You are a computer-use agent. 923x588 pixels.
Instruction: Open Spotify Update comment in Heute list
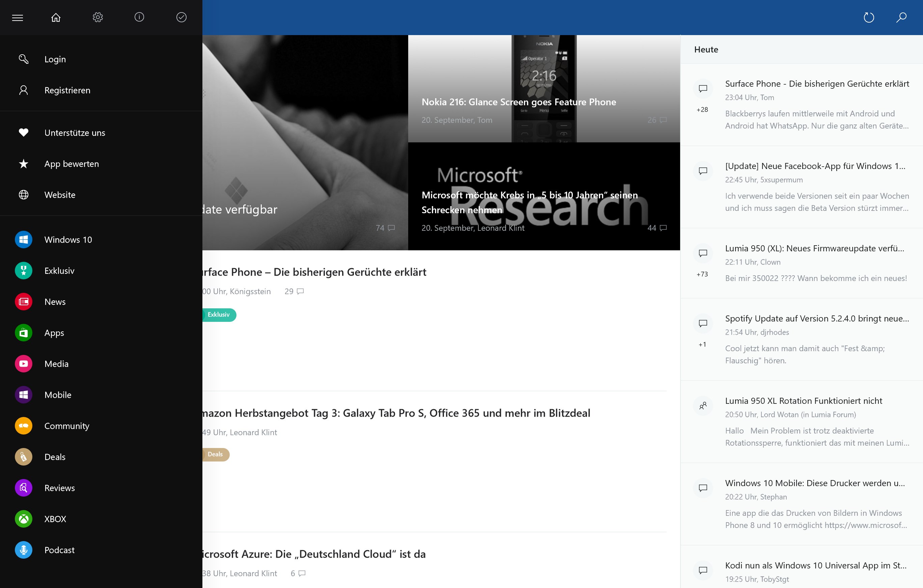(x=816, y=319)
